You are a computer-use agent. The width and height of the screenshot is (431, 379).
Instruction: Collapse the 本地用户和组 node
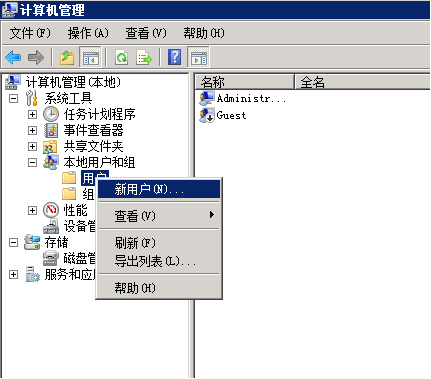[x=32, y=162]
